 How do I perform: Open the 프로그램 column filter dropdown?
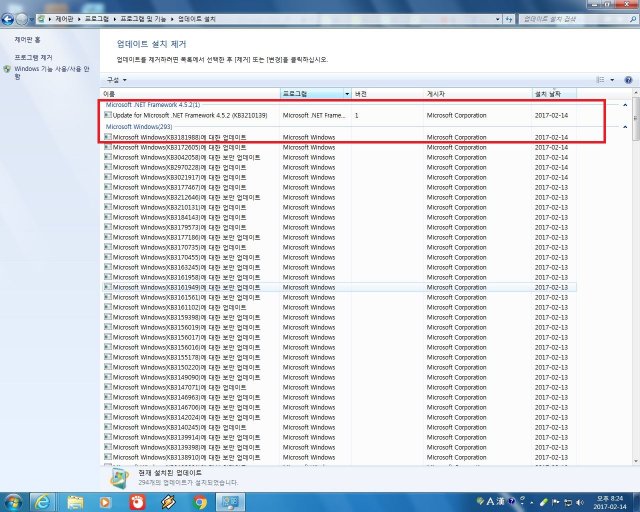pyautogui.click(x=347, y=94)
